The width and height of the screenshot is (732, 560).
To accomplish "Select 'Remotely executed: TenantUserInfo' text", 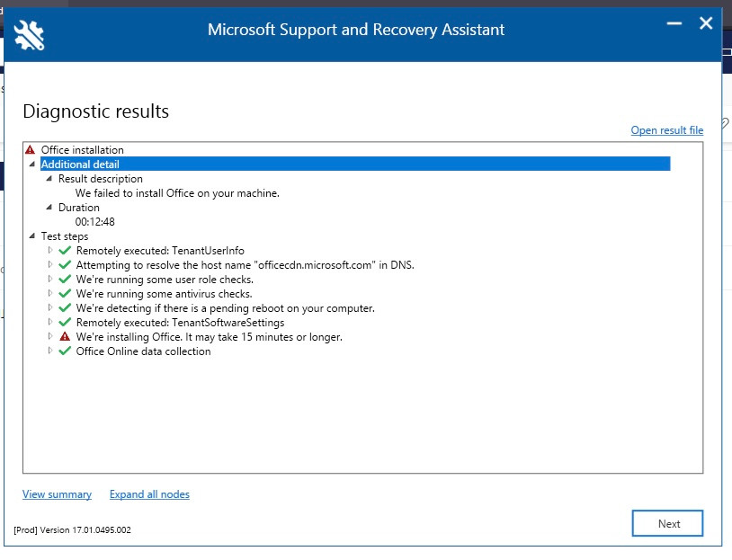I will tap(160, 251).
